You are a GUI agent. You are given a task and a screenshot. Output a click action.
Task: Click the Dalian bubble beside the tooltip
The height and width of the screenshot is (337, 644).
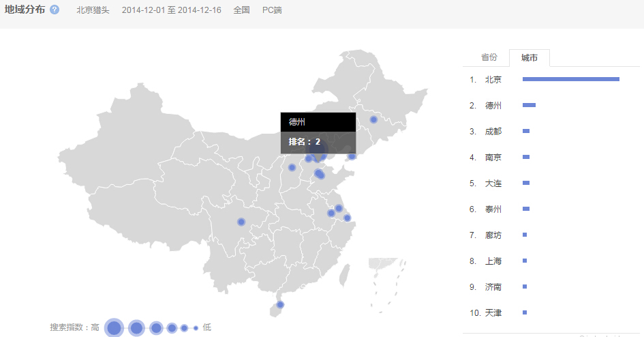click(352, 156)
